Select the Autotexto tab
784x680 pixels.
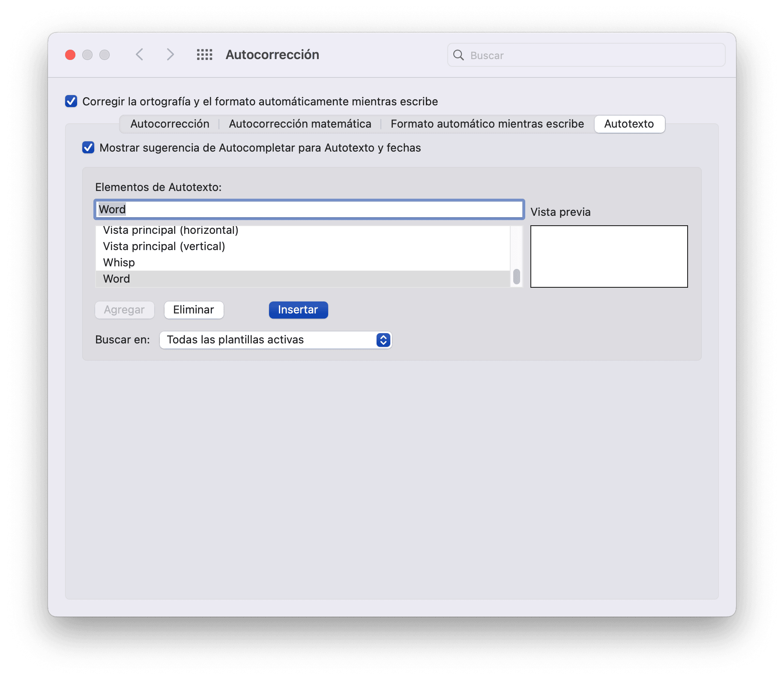[x=629, y=124]
